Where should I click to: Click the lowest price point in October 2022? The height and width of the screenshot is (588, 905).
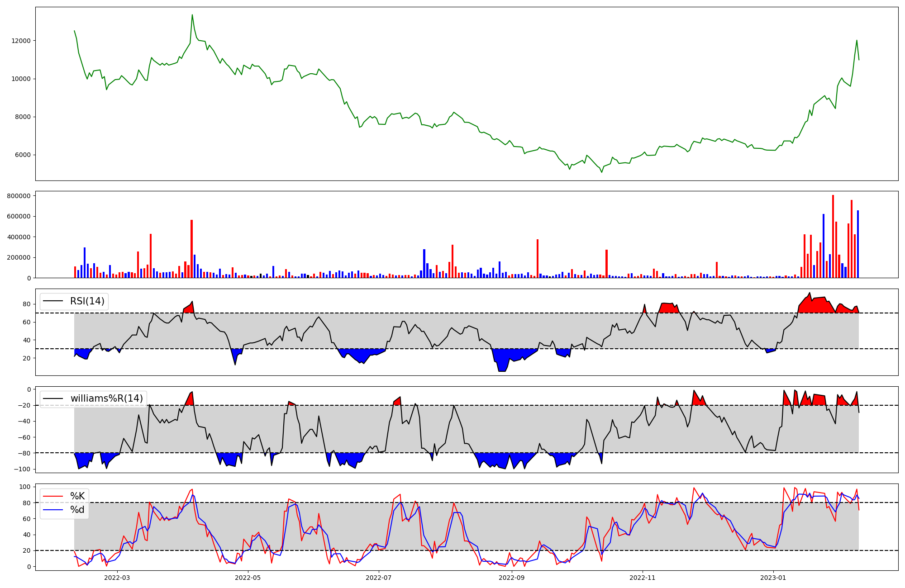[x=601, y=171]
